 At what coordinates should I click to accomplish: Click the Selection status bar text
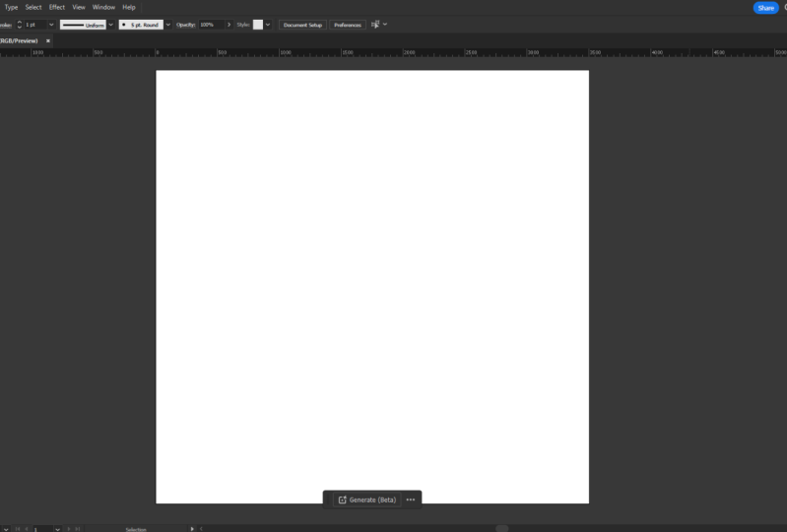click(x=136, y=529)
